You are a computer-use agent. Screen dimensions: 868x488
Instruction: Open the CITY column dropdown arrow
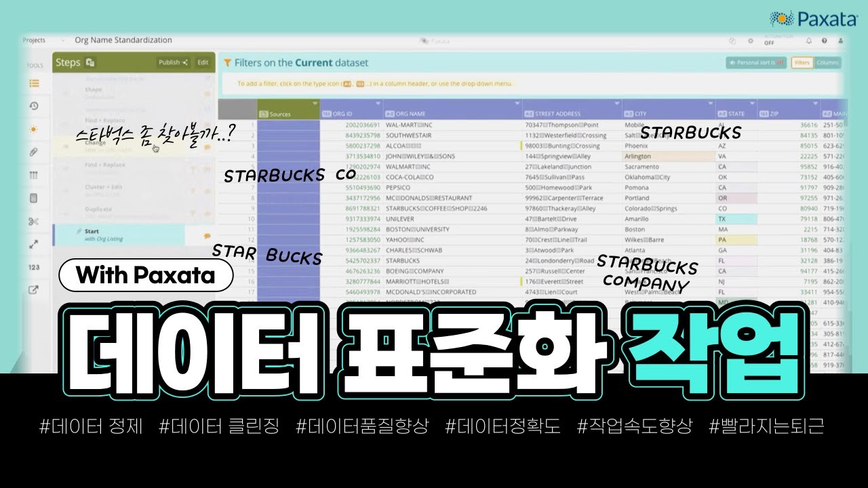coord(711,104)
